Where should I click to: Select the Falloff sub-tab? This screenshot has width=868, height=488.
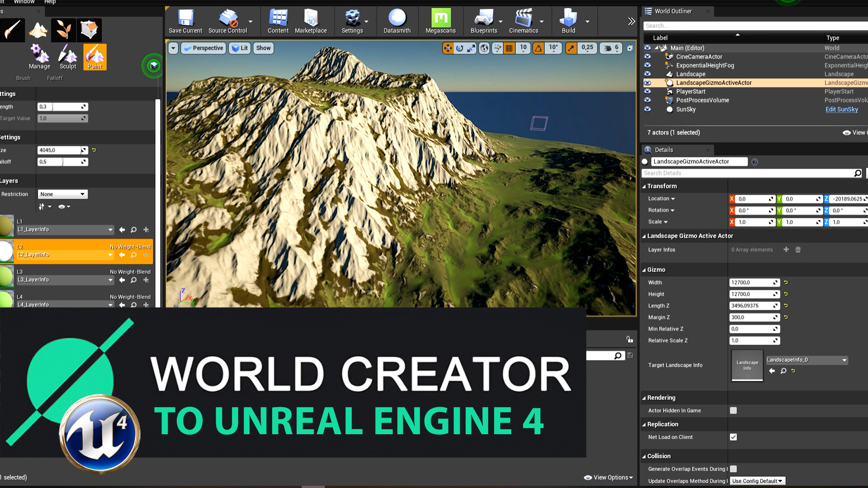click(x=55, y=78)
